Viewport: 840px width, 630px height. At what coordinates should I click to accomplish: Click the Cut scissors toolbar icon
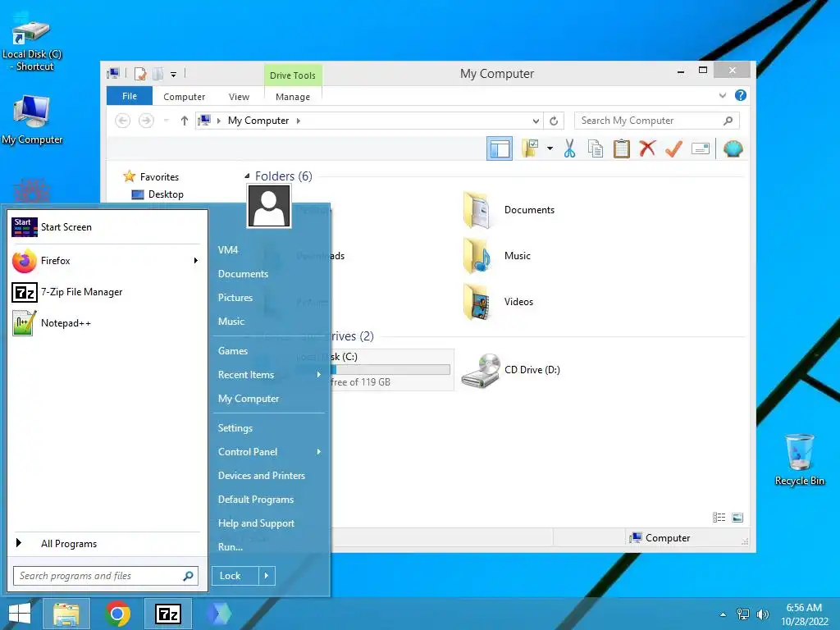(x=569, y=148)
